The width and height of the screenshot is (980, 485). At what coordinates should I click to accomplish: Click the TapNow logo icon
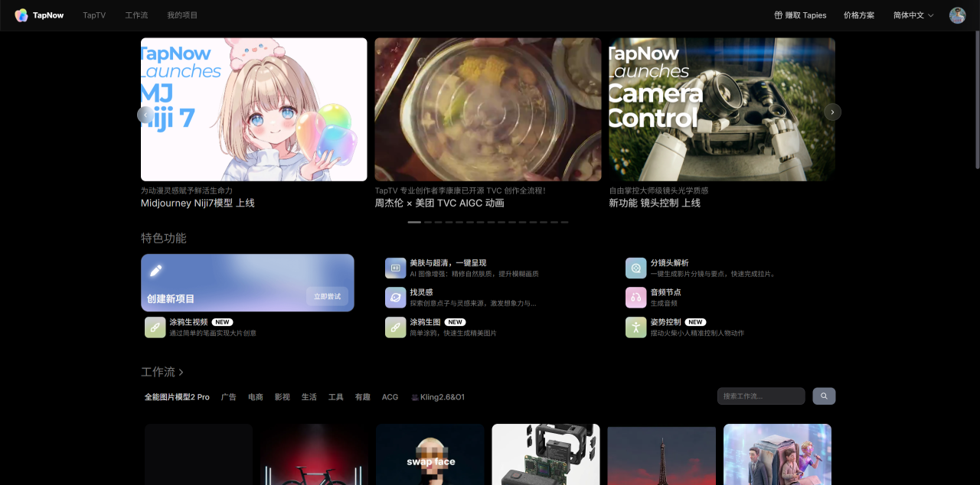click(x=21, y=15)
